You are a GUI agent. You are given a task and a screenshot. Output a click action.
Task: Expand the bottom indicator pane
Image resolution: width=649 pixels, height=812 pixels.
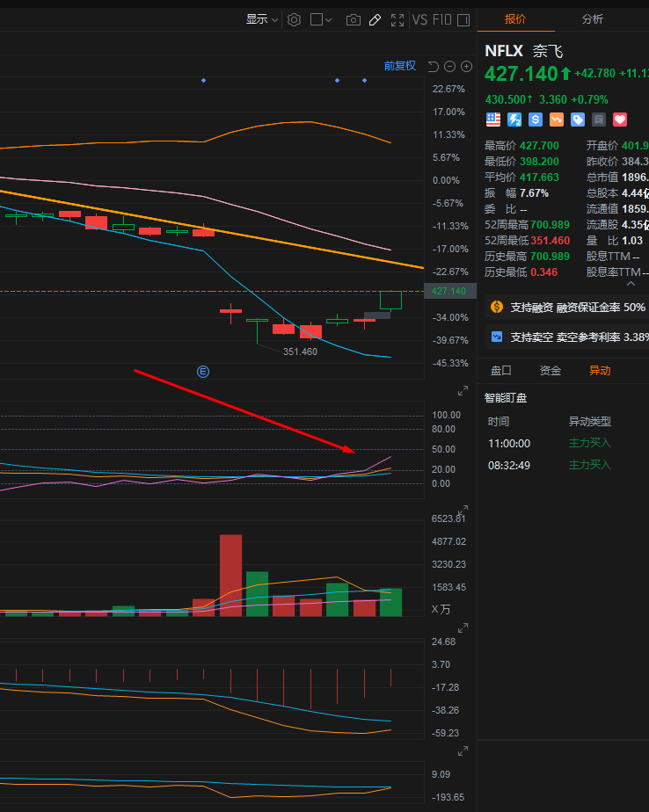coord(463,750)
